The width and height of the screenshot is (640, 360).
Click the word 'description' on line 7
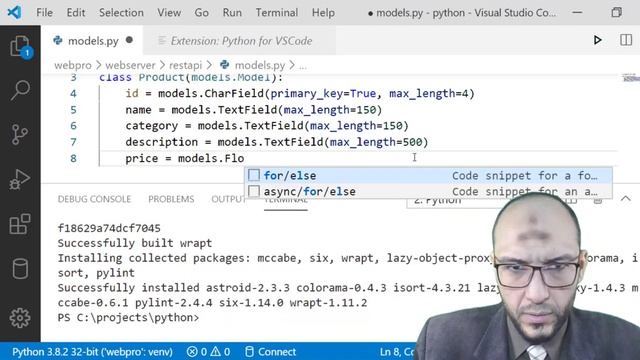[x=161, y=142]
